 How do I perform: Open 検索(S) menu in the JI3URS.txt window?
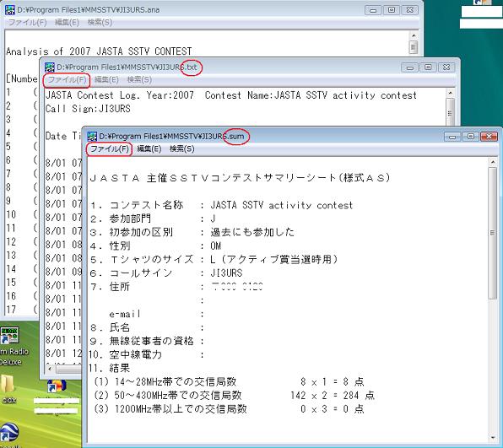click(x=139, y=79)
